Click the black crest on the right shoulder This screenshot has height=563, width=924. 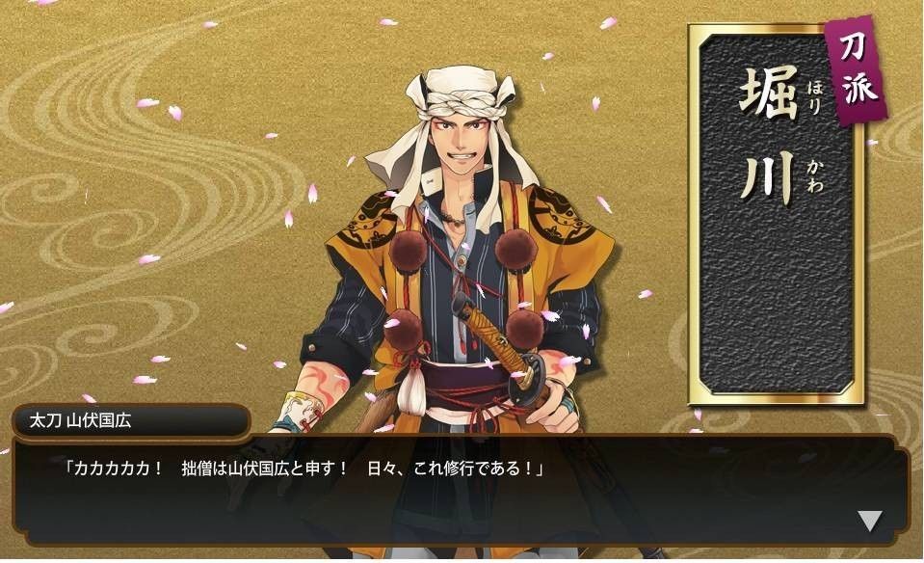(x=561, y=215)
